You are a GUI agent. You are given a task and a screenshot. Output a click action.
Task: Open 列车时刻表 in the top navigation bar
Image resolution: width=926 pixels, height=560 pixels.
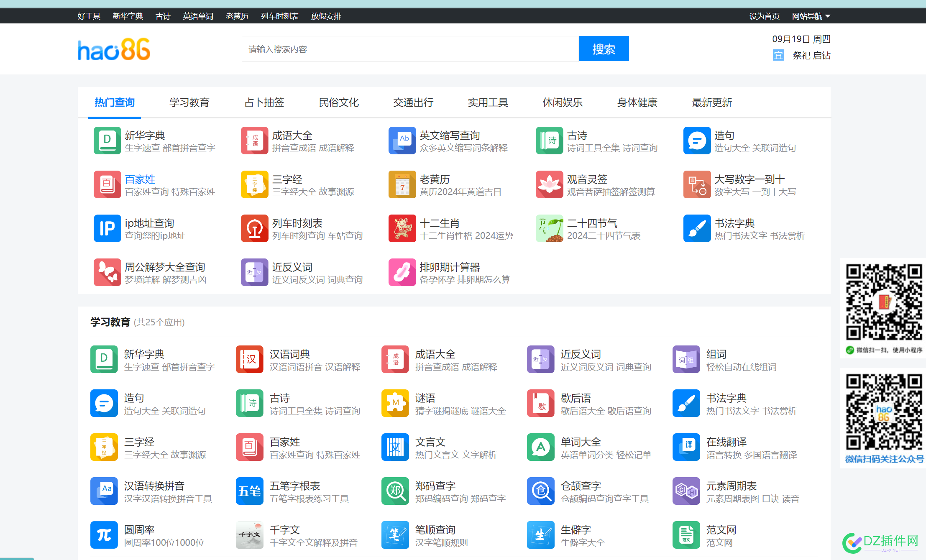tap(279, 16)
